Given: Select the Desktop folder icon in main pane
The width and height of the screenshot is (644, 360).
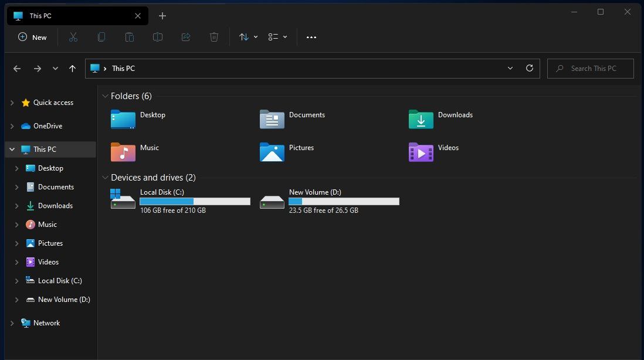Looking at the screenshot, I should [x=123, y=119].
